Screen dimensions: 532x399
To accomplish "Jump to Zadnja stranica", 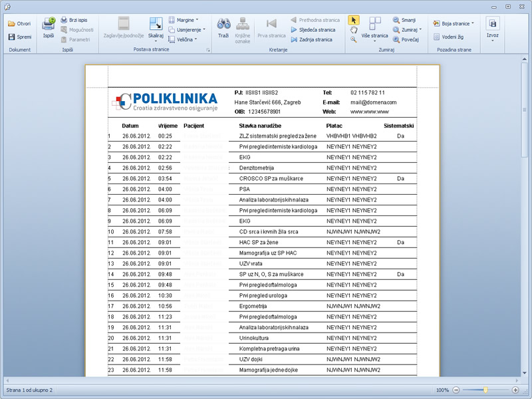I will (311, 39).
